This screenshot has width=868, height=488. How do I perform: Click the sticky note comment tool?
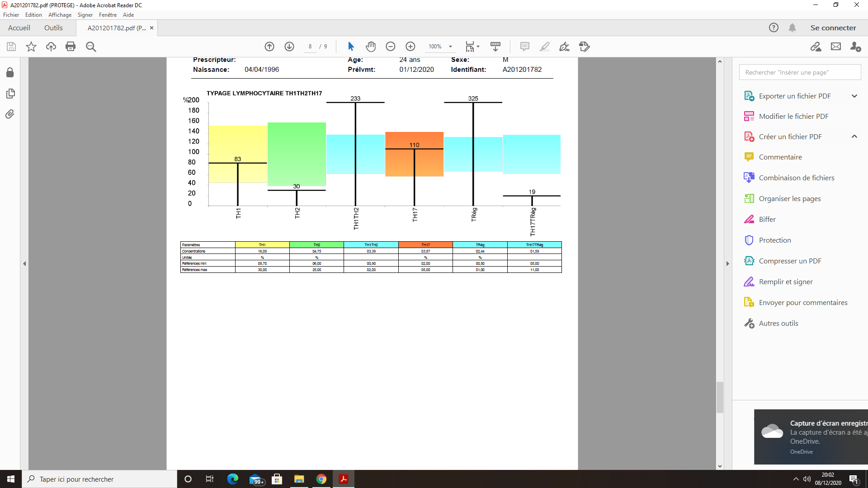(x=524, y=47)
